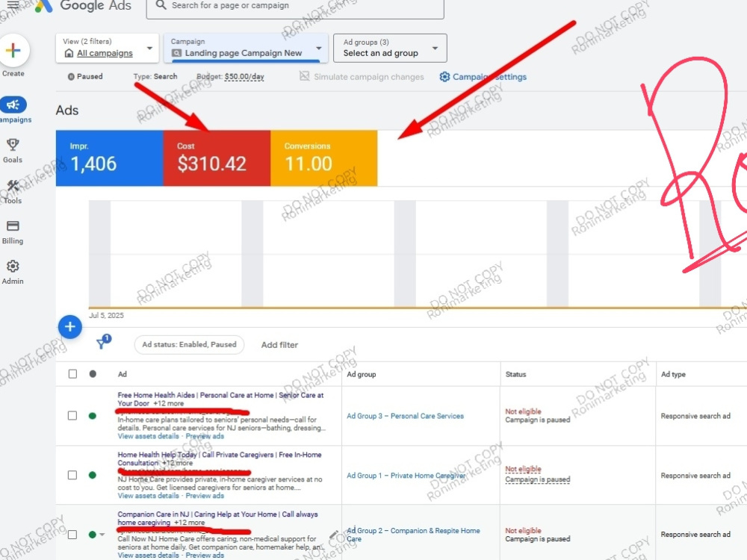Click the search magnifier icon

pyautogui.click(x=161, y=5)
